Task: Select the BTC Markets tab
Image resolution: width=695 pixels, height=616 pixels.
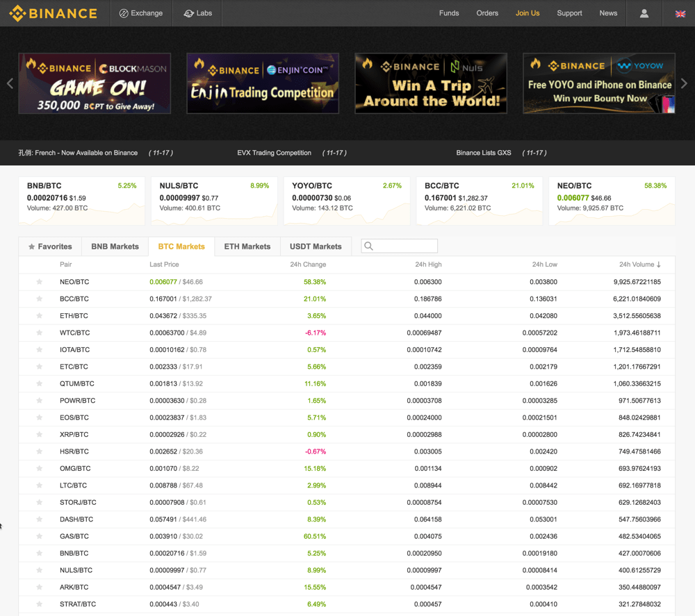Action: [x=181, y=247]
